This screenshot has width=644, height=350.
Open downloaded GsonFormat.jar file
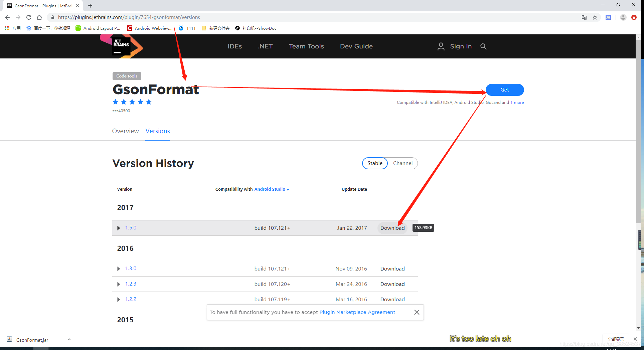point(32,340)
